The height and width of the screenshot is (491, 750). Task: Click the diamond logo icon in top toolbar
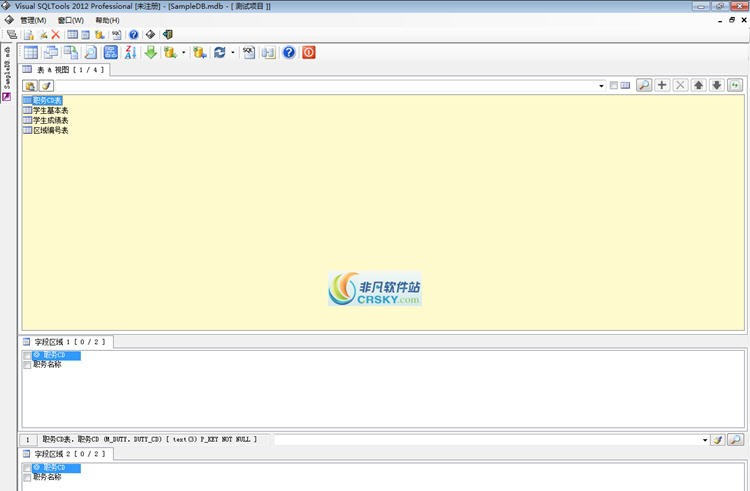pyautogui.click(x=150, y=34)
